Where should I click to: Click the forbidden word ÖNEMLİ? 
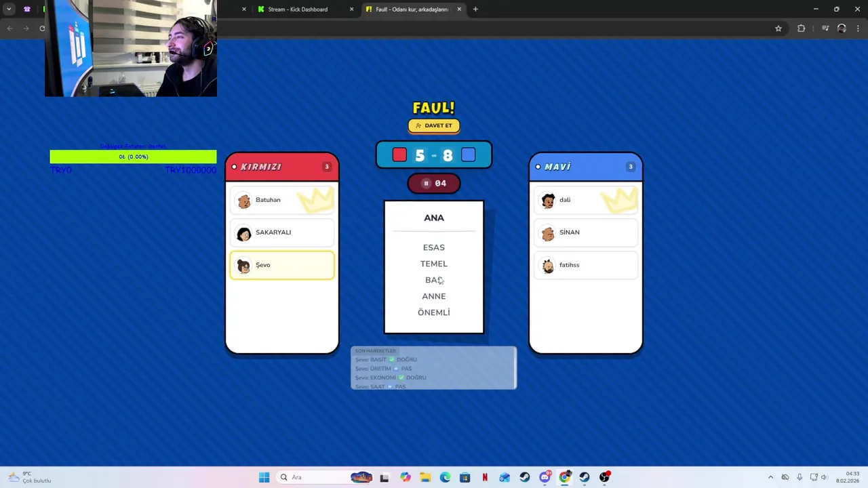tap(434, 312)
